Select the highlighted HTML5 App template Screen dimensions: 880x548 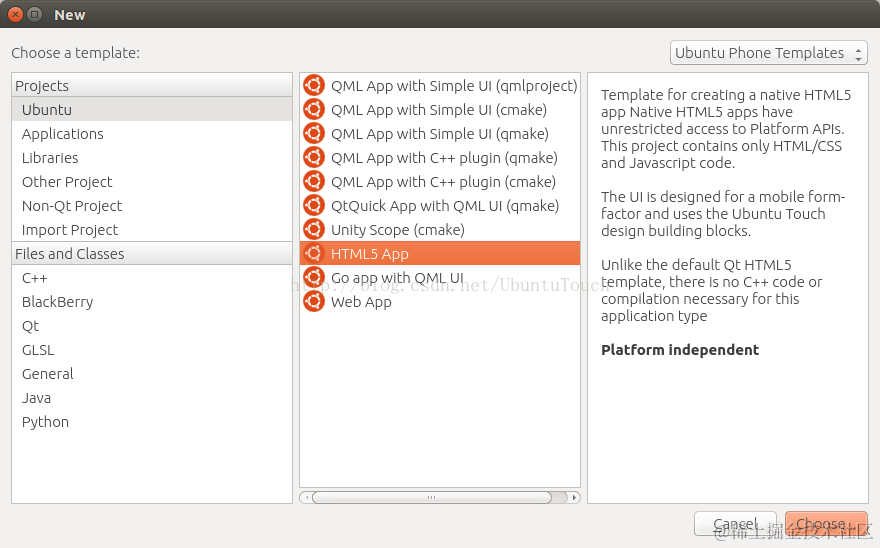pyautogui.click(x=440, y=254)
